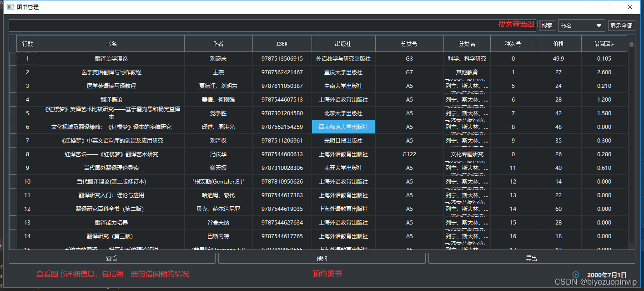Click the price cell 49.9
644x291 pixels.
pyautogui.click(x=558, y=59)
